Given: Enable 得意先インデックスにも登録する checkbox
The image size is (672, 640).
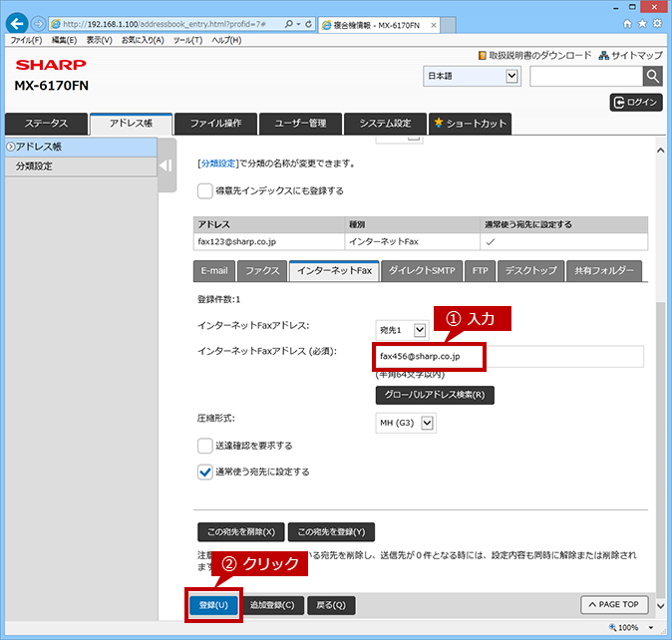Looking at the screenshot, I should pos(204,191).
